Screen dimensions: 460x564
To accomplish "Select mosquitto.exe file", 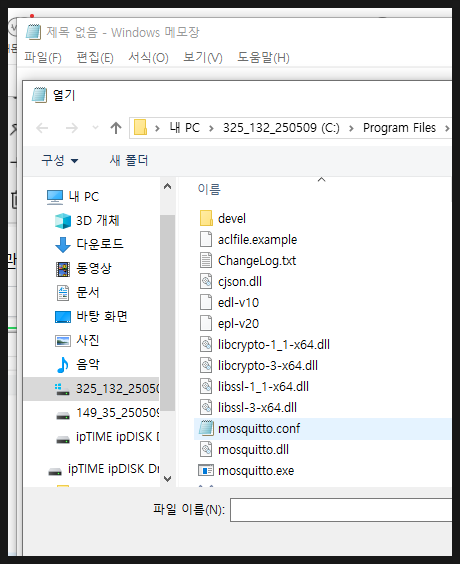I will [256, 470].
